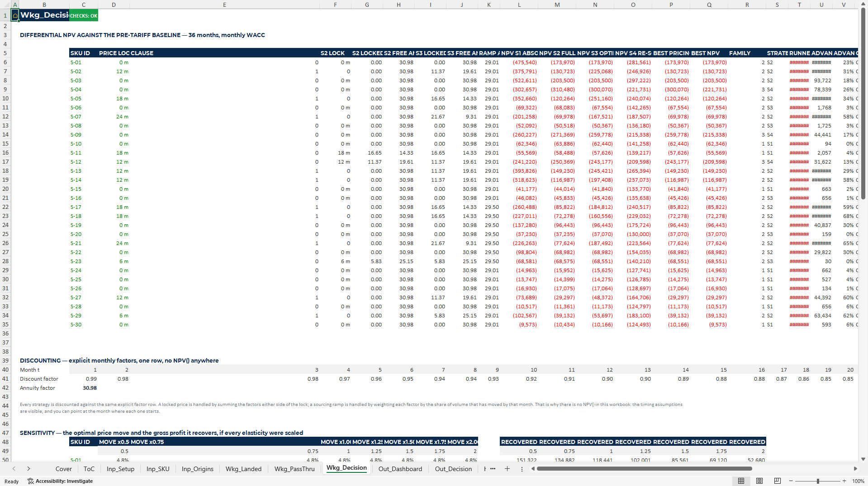Click the 24 m price lock cell for S-21
The width and height of the screenshot is (868, 486).
114,243
